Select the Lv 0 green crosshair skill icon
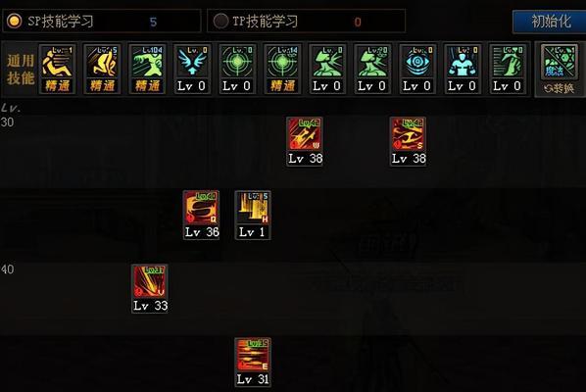The width and height of the screenshot is (586, 392). [237, 69]
